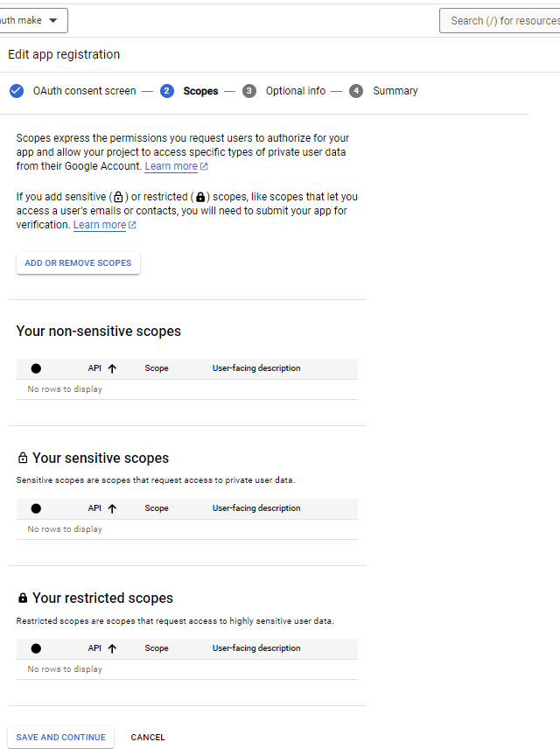Toggle select-all circle in sensitive scopes table

point(36,508)
